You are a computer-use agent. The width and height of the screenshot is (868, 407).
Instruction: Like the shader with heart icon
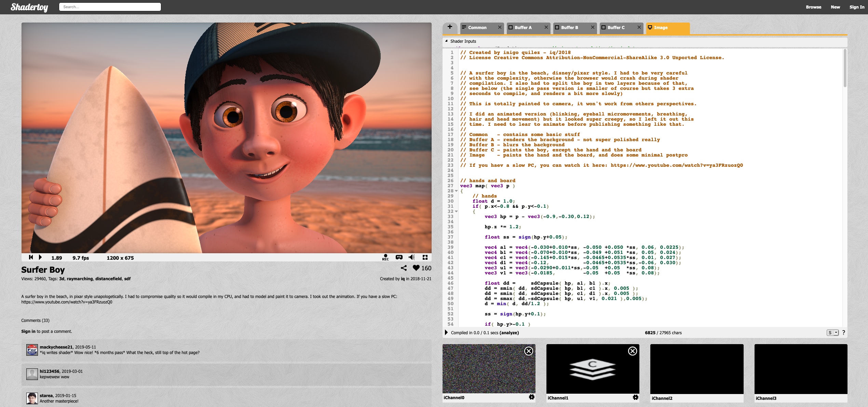pyautogui.click(x=416, y=268)
